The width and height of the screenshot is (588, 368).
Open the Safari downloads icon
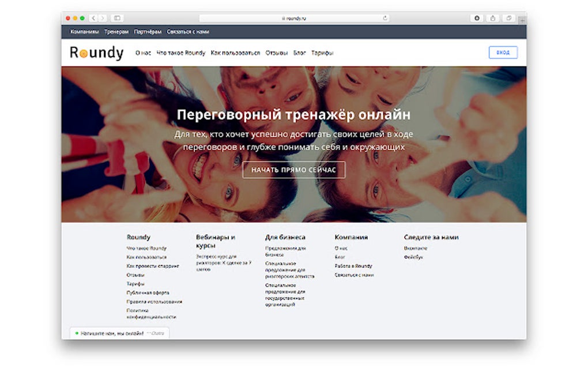(477, 18)
